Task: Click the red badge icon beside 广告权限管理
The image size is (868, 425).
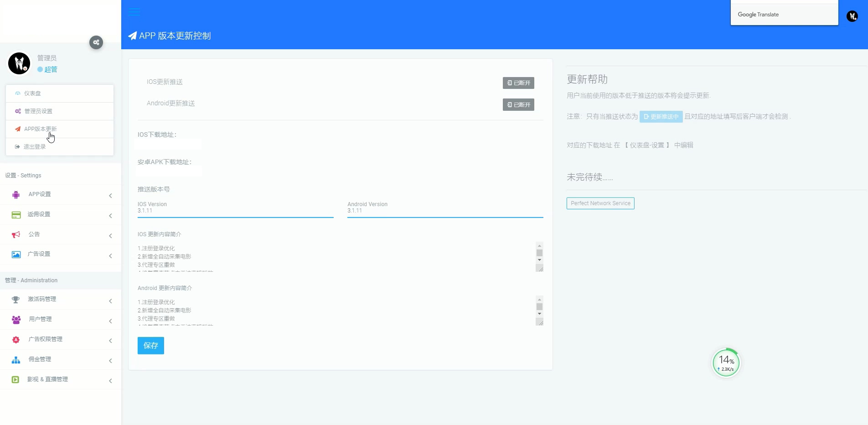Action: 16,340
